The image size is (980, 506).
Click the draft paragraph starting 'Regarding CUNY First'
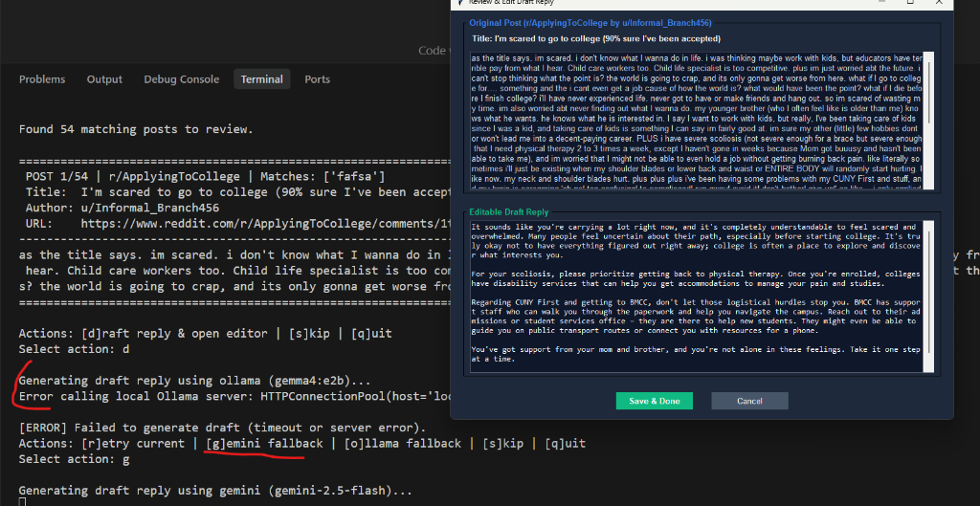(x=695, y=316)
